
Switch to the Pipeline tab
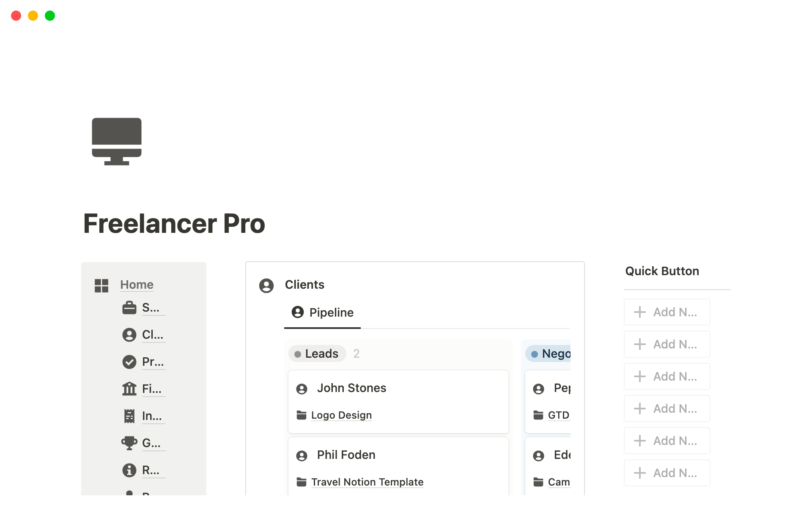(x=323, y=313)
